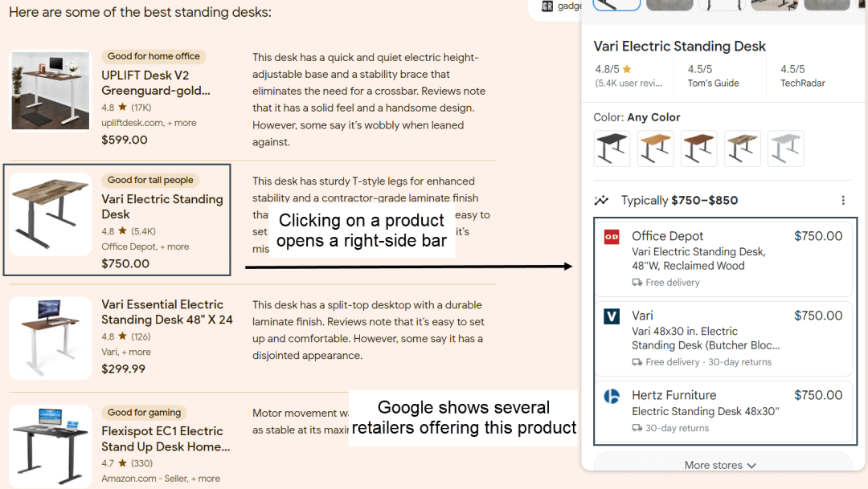Click the GR gadget source icon
Screen dimensions: 868x489
coord(547,6)
